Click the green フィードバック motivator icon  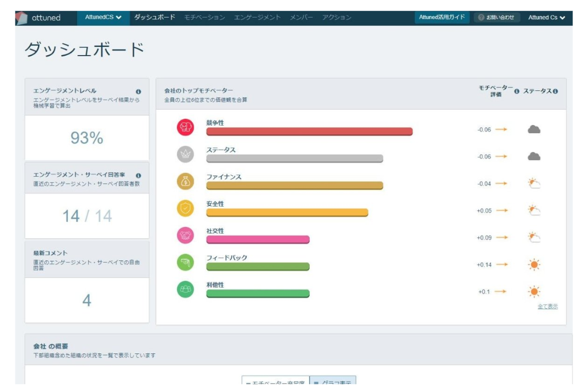[185, 263]
